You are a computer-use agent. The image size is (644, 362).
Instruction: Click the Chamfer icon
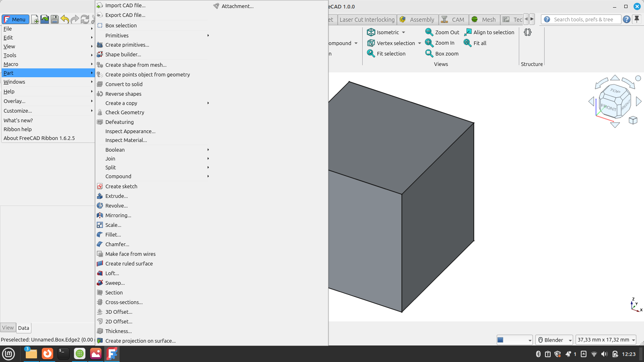coord(100,244)
